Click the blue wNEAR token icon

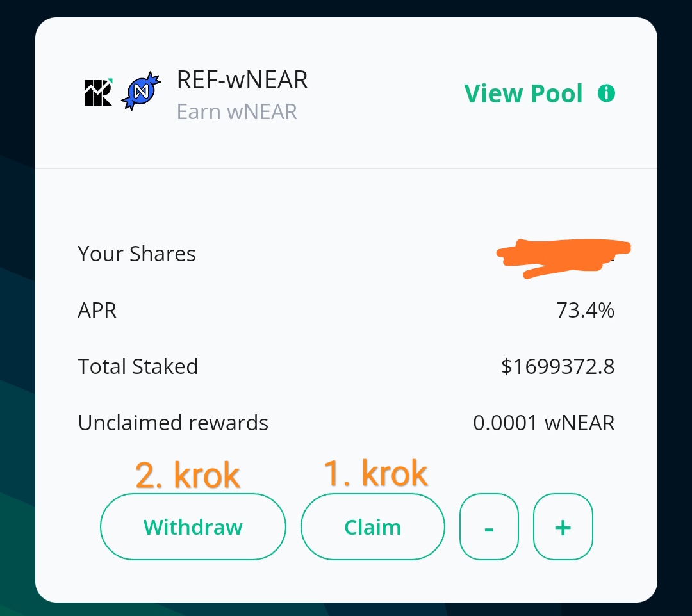point(140,92)
